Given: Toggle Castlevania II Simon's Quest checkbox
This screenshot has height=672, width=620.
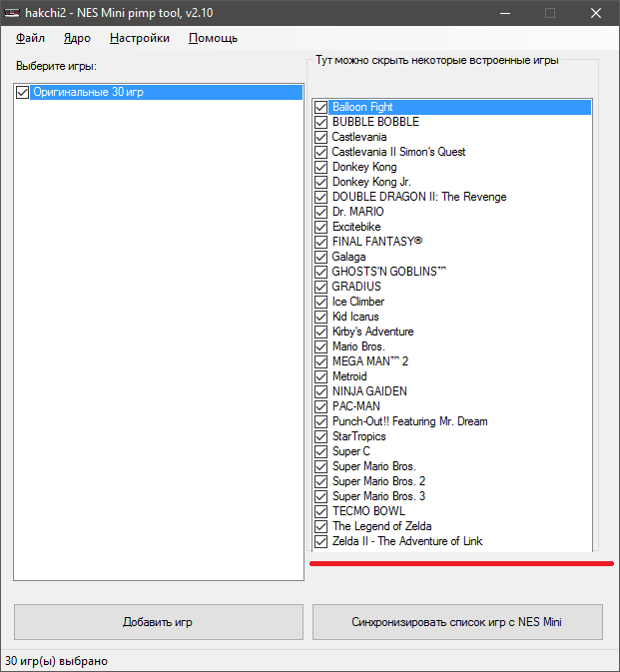Looking at the screenshot, I should pyautogui.click(x=320, y=152).
